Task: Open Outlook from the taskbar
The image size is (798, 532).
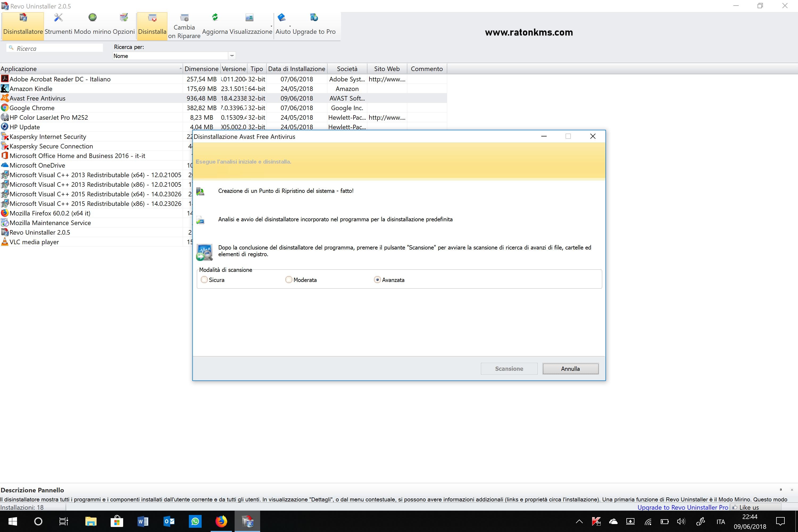Action: tap(169, 521)
